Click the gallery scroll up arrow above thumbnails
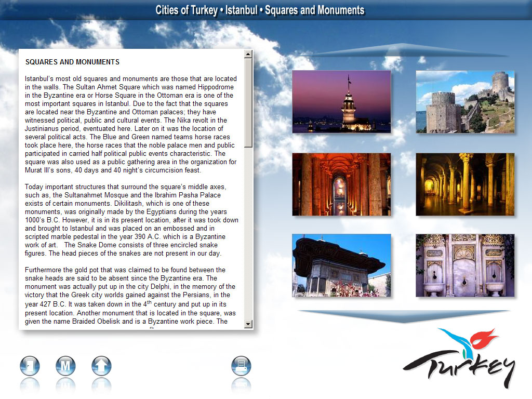 point(403,49)
